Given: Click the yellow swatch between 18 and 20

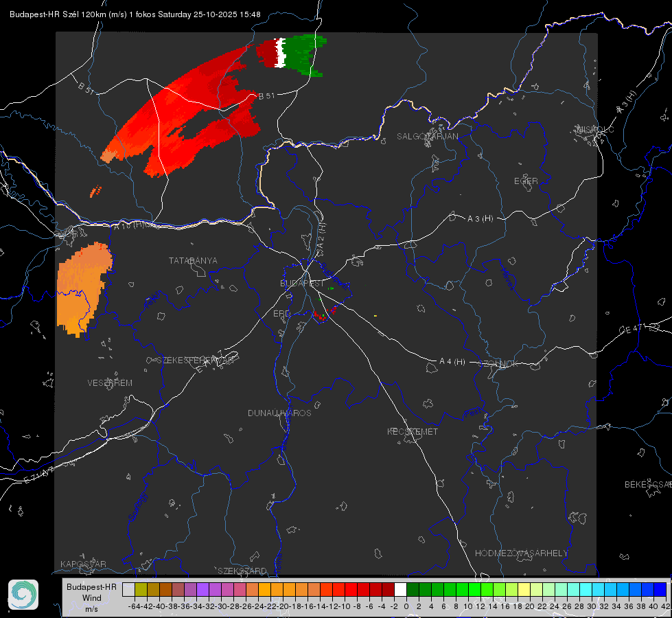Looking at the screenshot, I should tap(524, 589).
